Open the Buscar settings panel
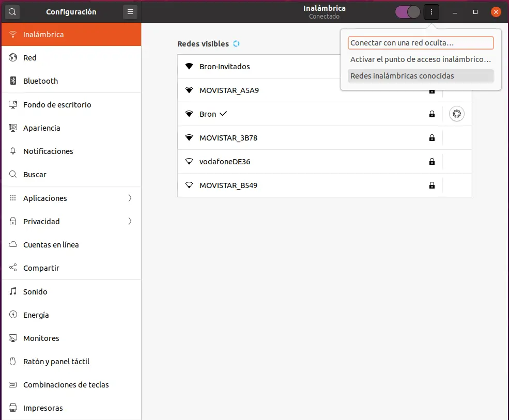The width and height of the screenshot is (509, 420). point(71,175)
